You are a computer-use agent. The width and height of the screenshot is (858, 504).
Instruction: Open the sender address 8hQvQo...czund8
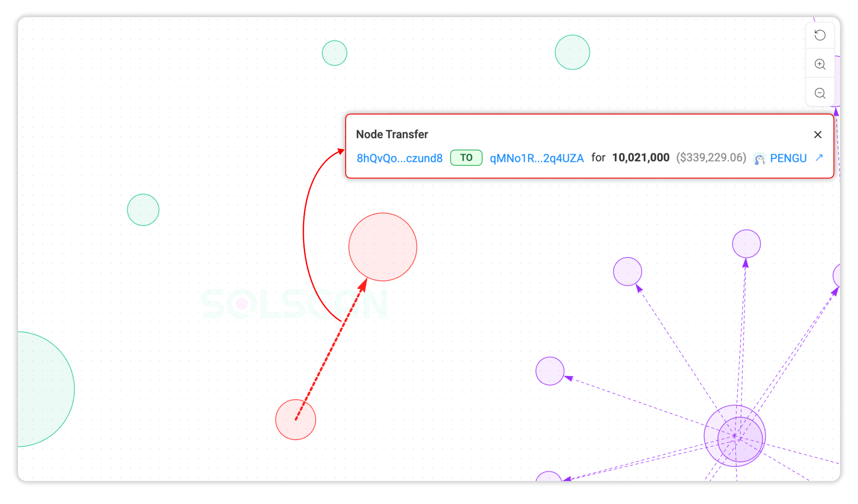pyautogui.click(x=399, y=158)
